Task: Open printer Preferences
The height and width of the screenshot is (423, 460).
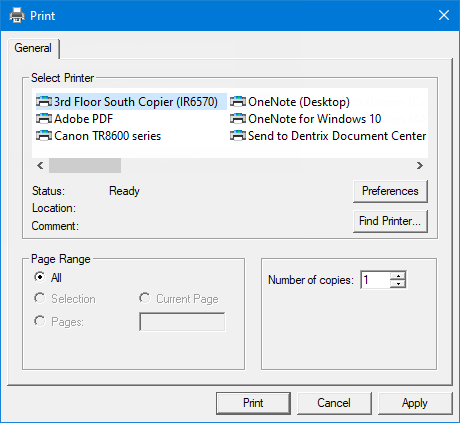Action: 390,191
